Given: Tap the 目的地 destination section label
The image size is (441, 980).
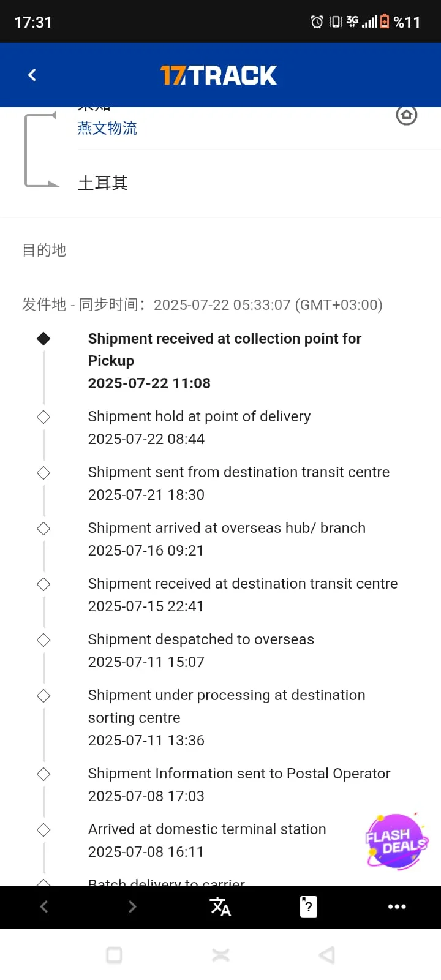Looking at the screenshot, I should tap(44, 250).
